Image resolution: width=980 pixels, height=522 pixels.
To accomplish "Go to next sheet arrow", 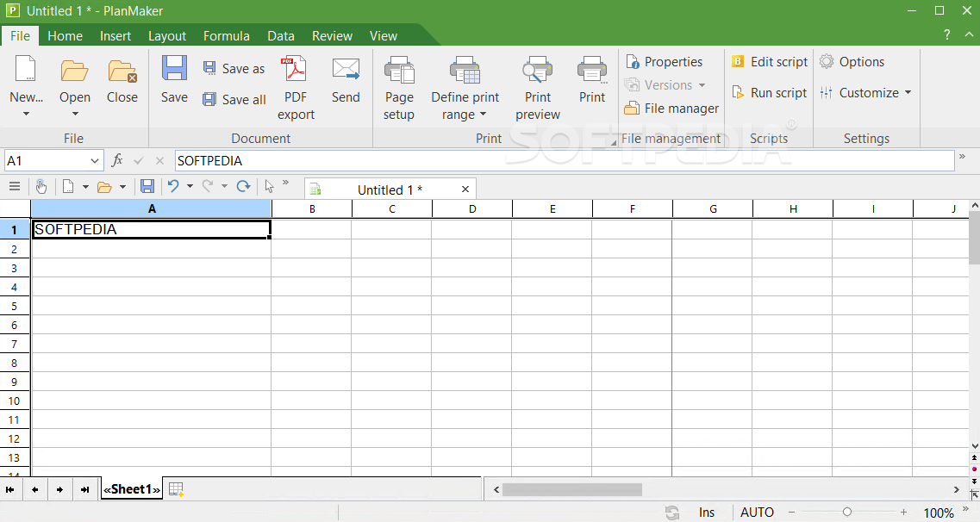I will pos(59,489).
